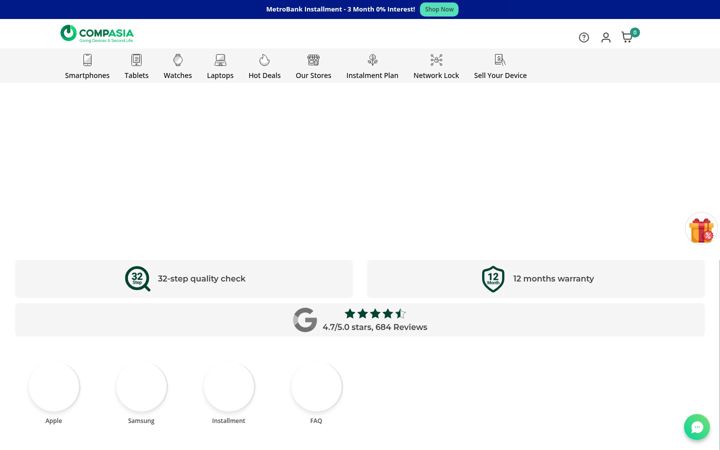Select the Tablets menu label

click(136, 75)
